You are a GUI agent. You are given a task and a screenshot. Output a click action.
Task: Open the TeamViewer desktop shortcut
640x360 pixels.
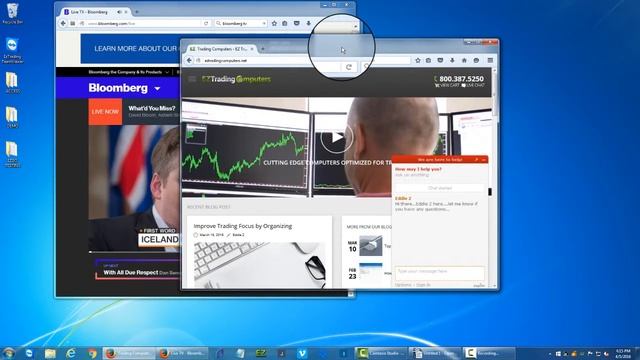12,50
